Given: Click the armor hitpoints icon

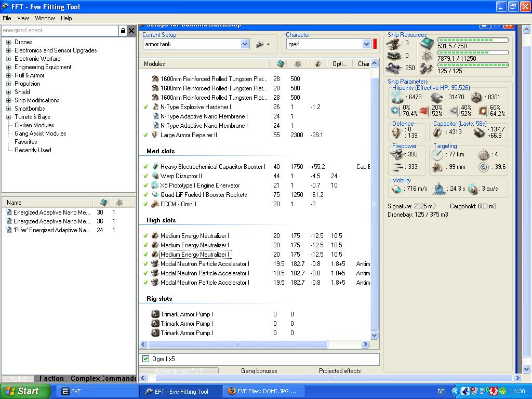Looking at the screenshot, I should [436, 97].
